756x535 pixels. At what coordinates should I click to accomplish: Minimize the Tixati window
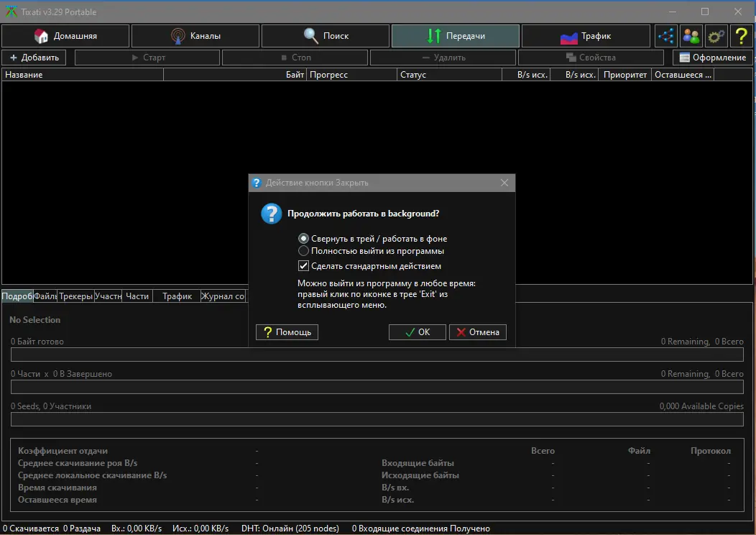click(673, 12)
